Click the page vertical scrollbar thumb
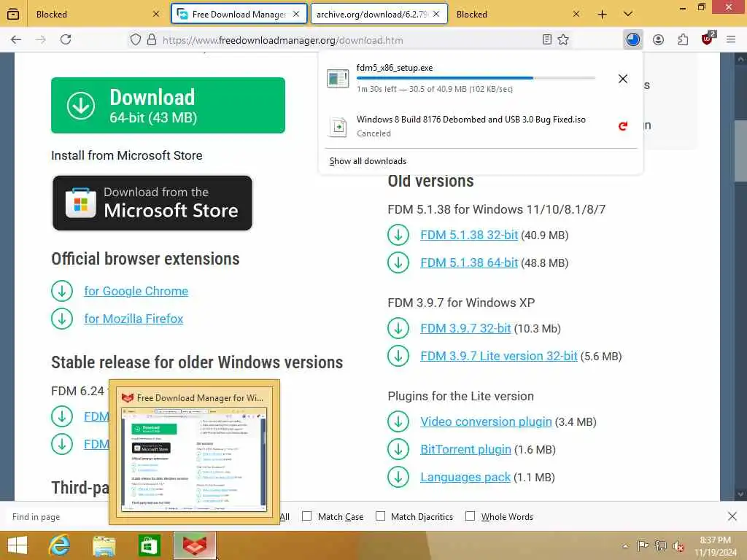Image resolution: width=747 pixels, height=560 pixels. point(740,152)
